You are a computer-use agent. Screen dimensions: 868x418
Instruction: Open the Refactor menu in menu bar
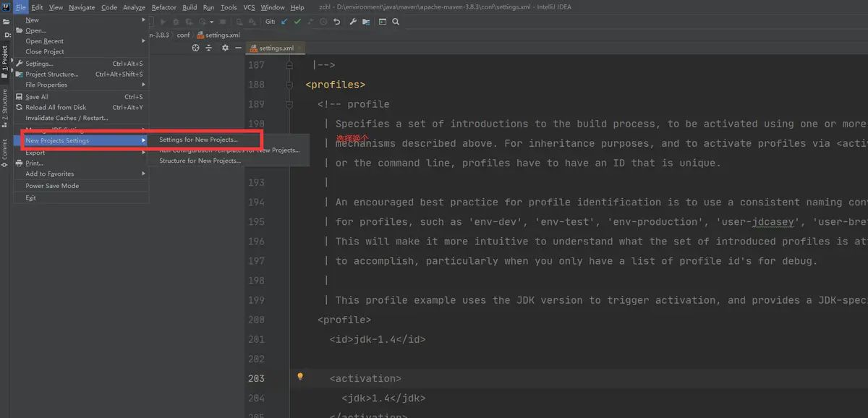163,7
